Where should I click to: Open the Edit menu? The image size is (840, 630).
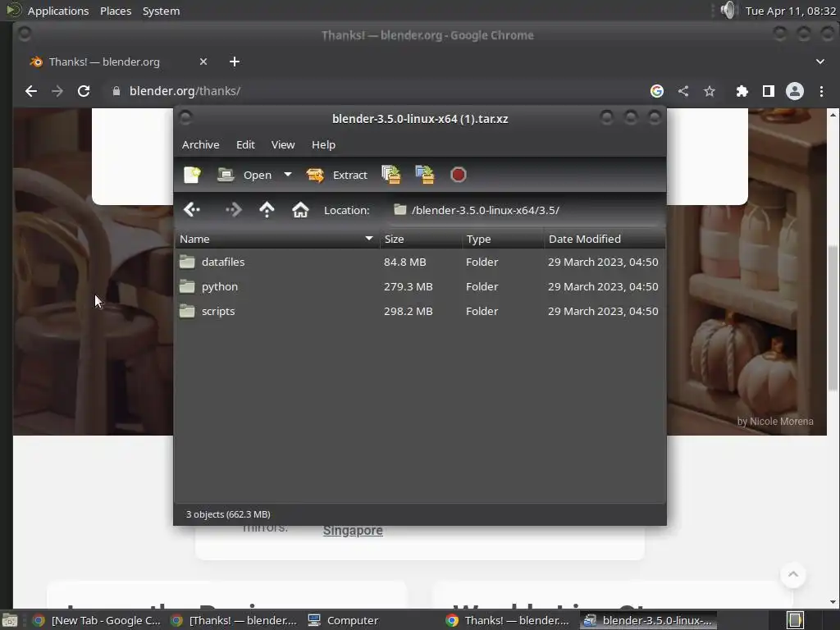click(x=245, y=144)
